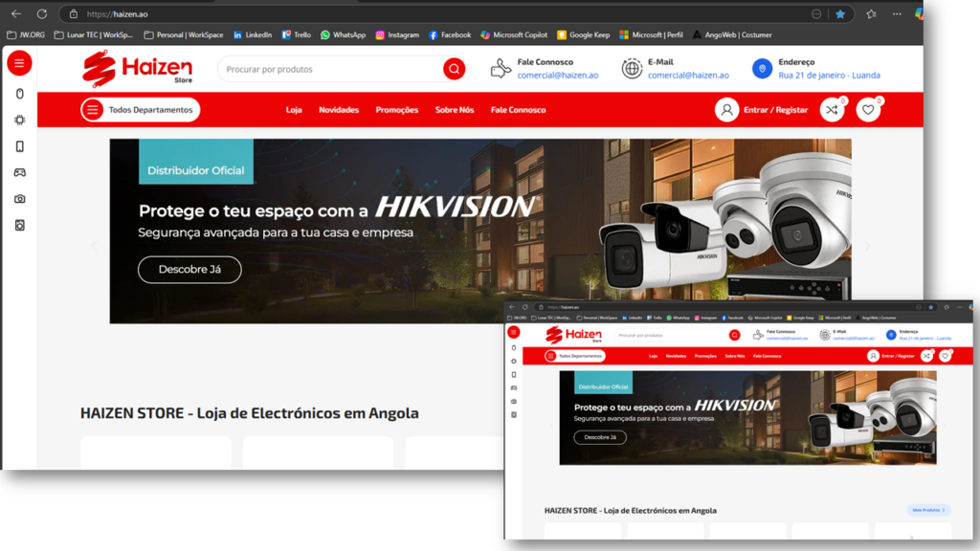
Task: Open the wishlist heart icon in small window
Action: point(945,356)
